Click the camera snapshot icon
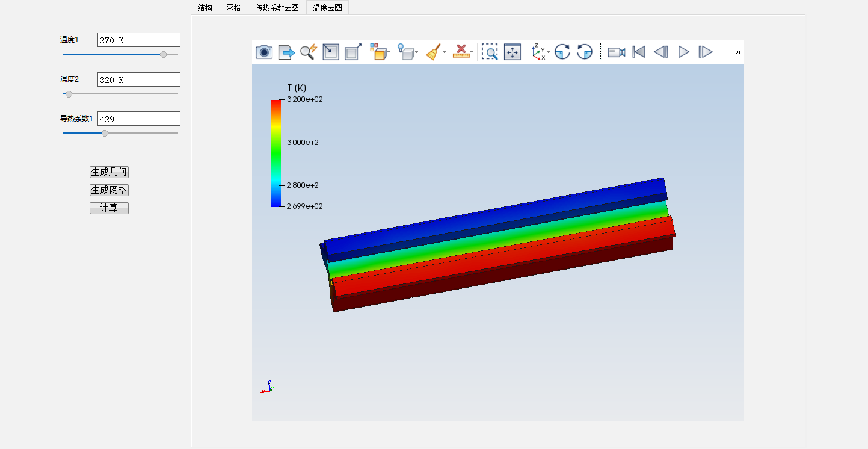This screenshot has height=449, width=868. coord(264,52)
